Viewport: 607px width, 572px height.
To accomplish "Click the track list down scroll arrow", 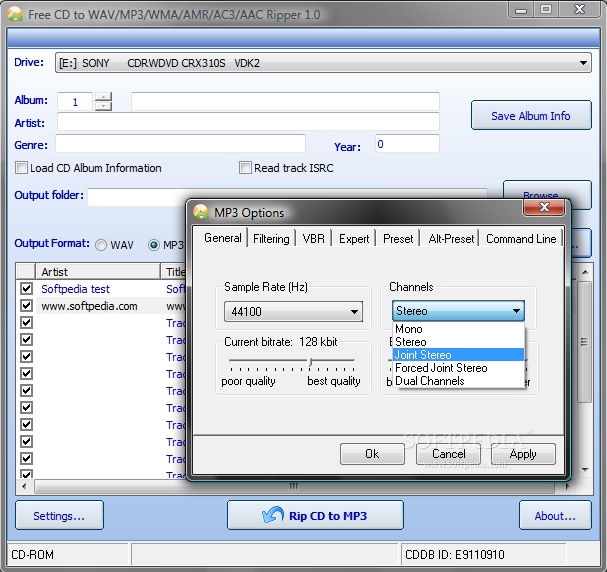I will (x=585, y=469).
